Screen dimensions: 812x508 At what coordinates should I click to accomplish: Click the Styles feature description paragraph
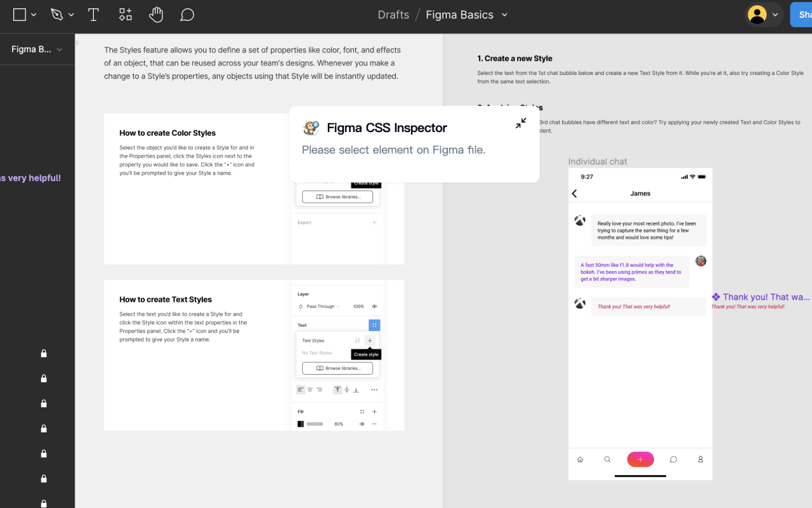click(252, 63)
